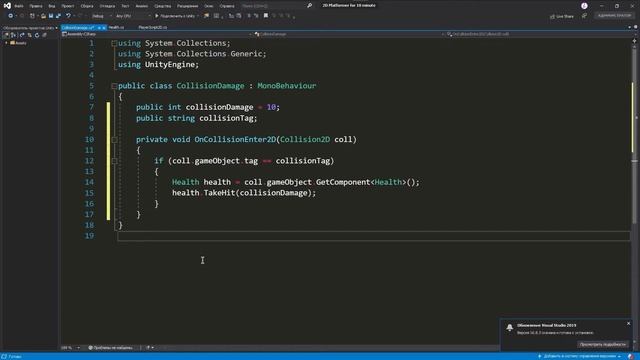Close the CollisionDamage.cs tab
The image size is (640, 360).
pyautogui.click(x=104, y=28)
